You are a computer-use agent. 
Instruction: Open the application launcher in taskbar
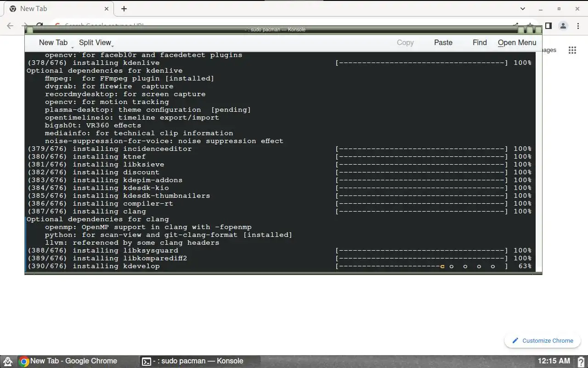click(x=8, y=361)
